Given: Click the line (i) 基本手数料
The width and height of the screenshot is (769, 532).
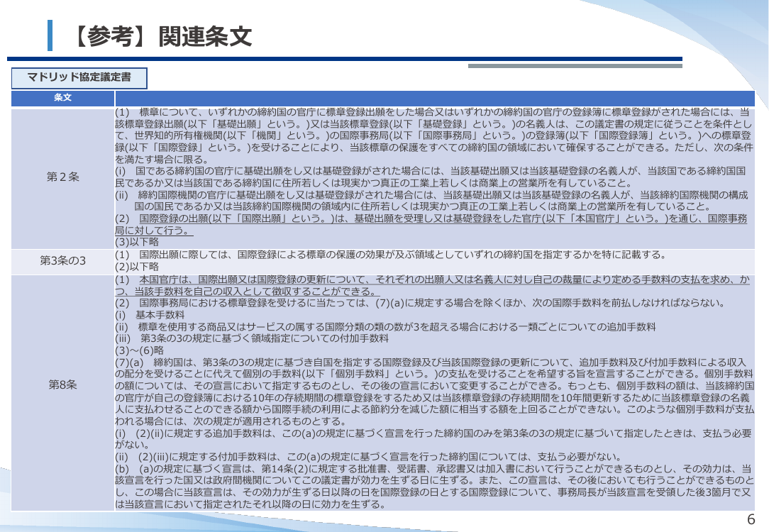Looking at the screenshot, I should click(x=150, y=315).
